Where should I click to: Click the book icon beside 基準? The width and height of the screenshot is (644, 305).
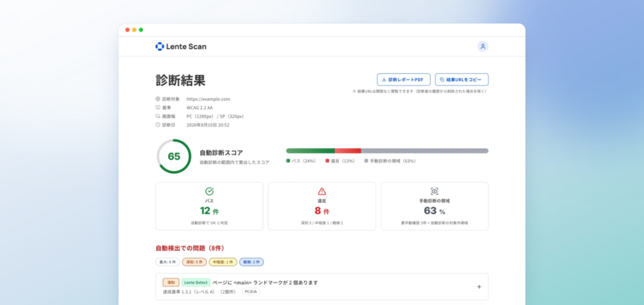point(158,108)
